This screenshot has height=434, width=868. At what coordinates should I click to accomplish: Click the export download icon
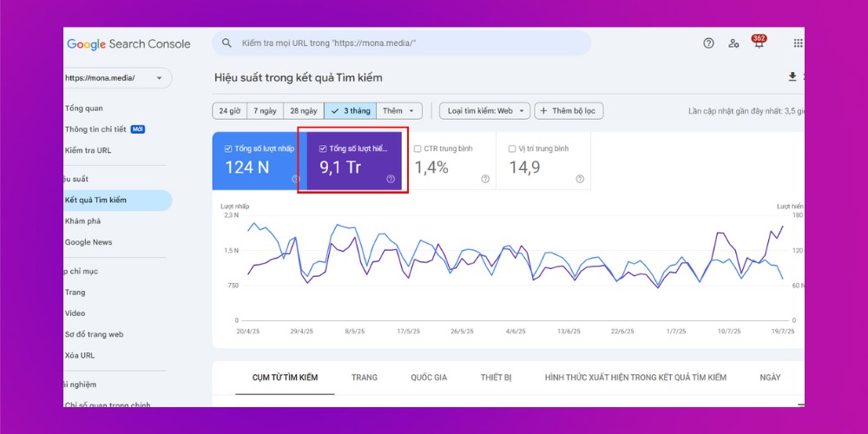[792, 77]
